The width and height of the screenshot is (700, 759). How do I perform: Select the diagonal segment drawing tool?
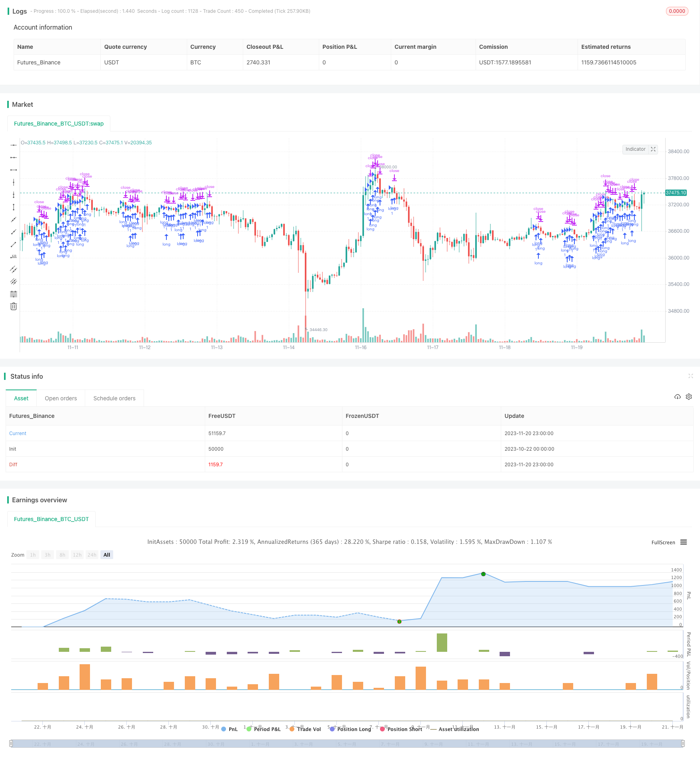[x=14, y=244]
